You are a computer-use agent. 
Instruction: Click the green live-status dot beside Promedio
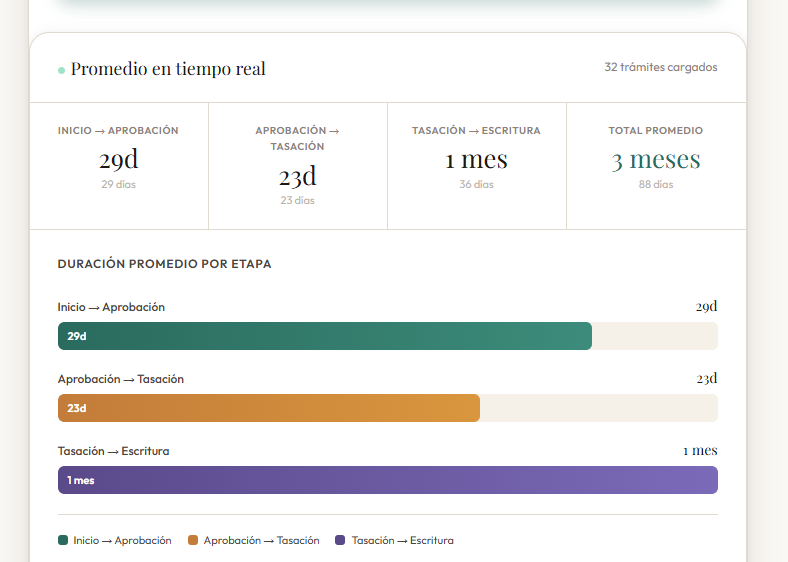(x=61, y=70)
